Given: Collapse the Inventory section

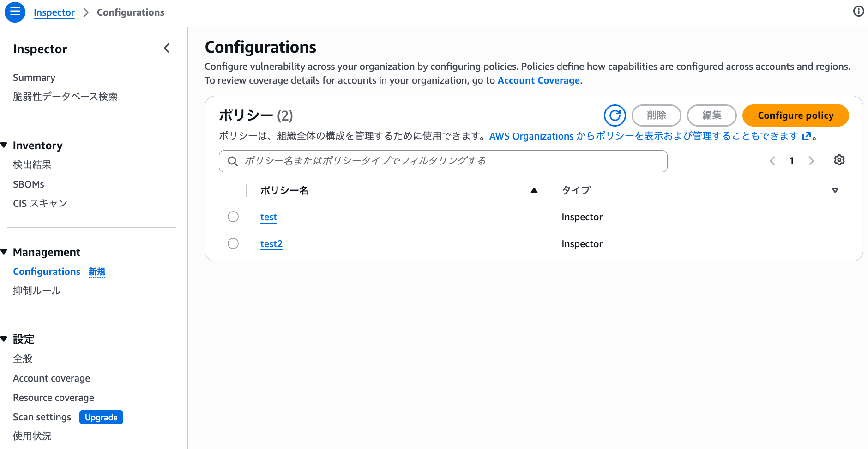Looking at the screenshot, I should 4,145.
